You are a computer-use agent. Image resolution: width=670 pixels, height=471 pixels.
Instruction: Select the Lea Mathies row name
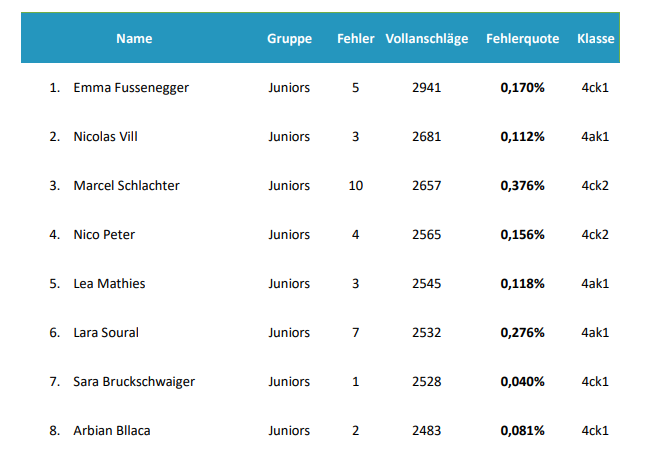coord(109,284)
